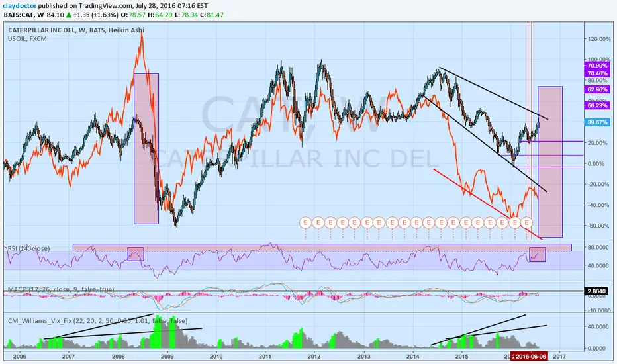Image resolution: width=617 pixels, height=364 pixels.
Task: Click the -20.00% axis value
Action: (598, 184)
